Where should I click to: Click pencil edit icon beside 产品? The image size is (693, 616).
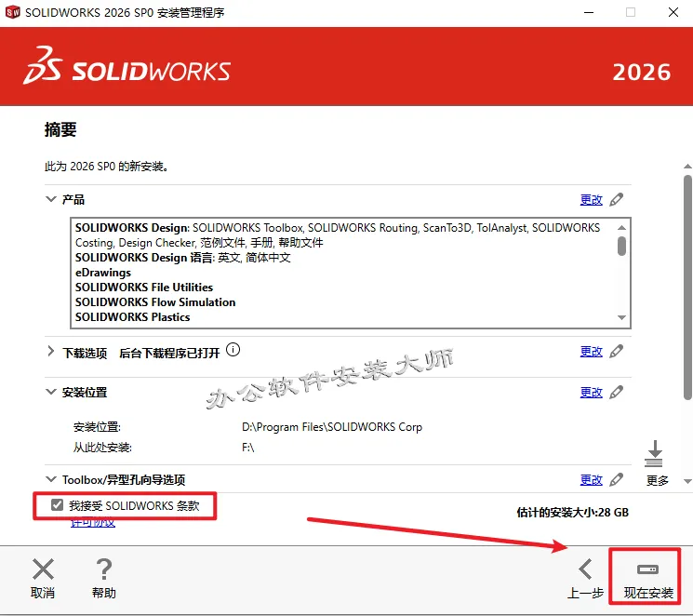point(617,199)
